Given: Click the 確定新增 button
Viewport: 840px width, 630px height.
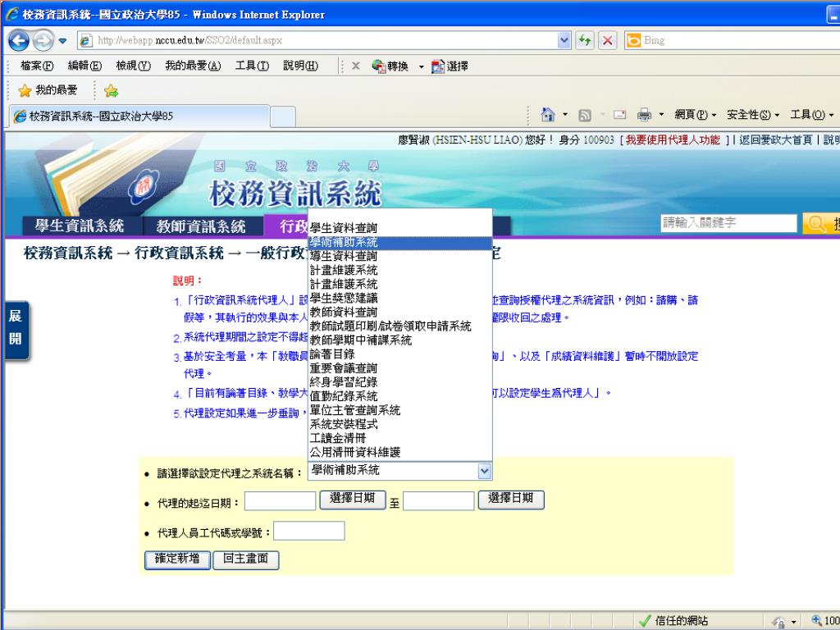Looking at the screenshot, I should (177, 559).
